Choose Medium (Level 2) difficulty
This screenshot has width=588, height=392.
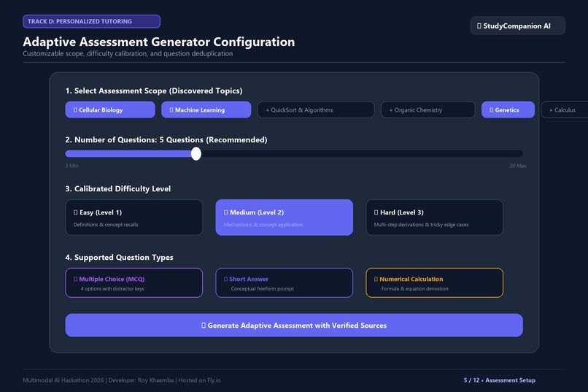click(x=285, y=218)
